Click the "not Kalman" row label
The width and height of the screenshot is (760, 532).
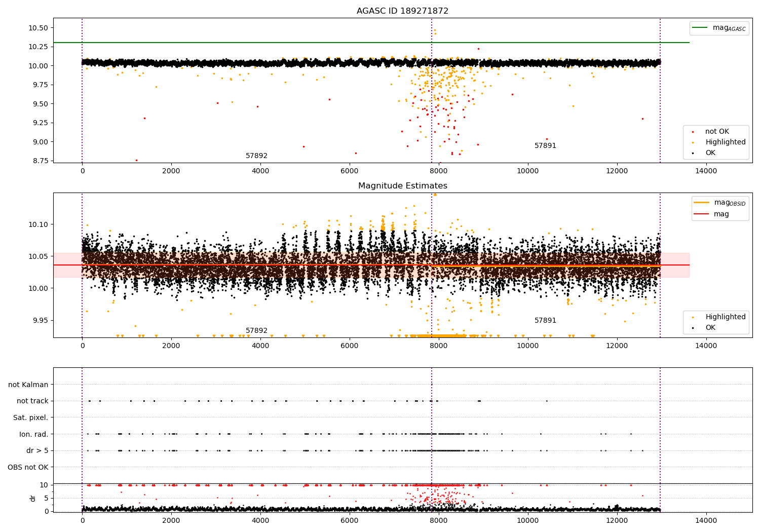28,385
